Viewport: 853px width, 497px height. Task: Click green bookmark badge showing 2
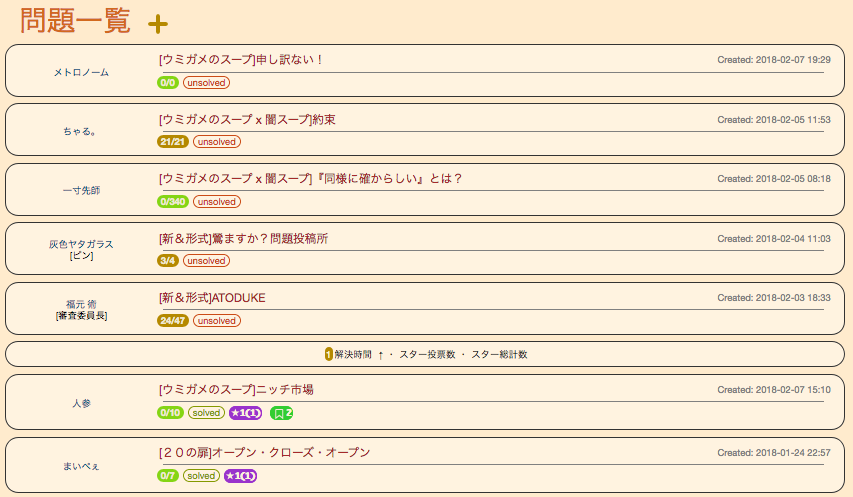pyautogui.click(x=281, y=413)
